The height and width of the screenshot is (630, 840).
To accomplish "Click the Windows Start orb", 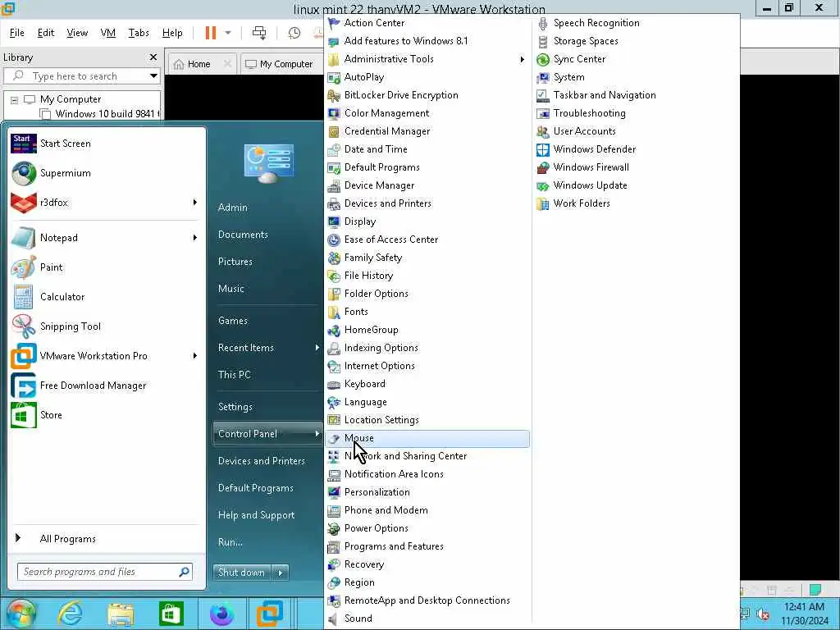I will [x=21, y=614].
